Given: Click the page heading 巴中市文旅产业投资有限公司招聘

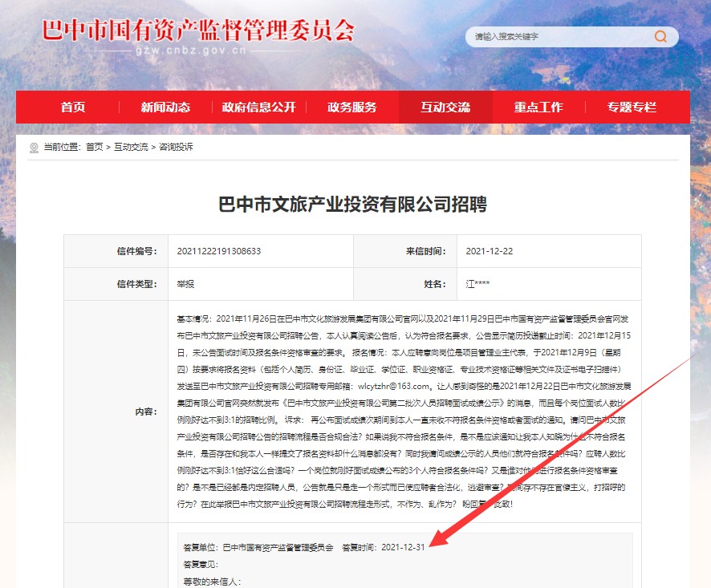Looking at the screenshot, I should (353, 204).
